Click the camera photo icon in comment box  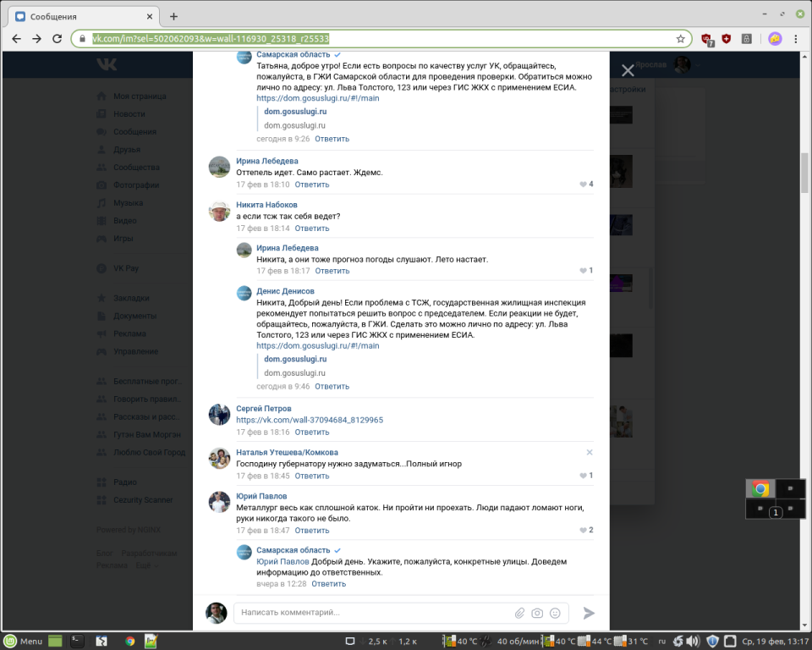537,613
